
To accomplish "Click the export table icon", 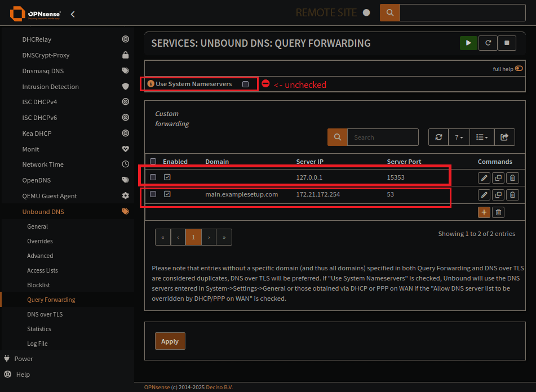I will tap(504, 137).
